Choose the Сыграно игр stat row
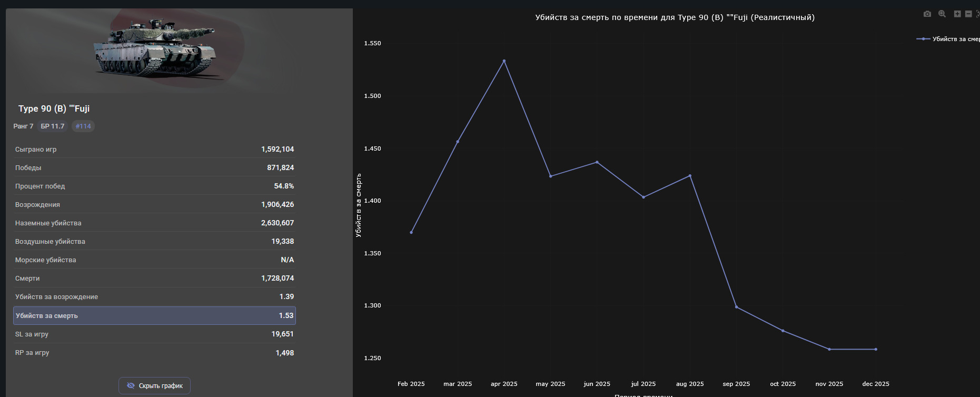Screen dimensions: 980x397 (x=154, y=149)
